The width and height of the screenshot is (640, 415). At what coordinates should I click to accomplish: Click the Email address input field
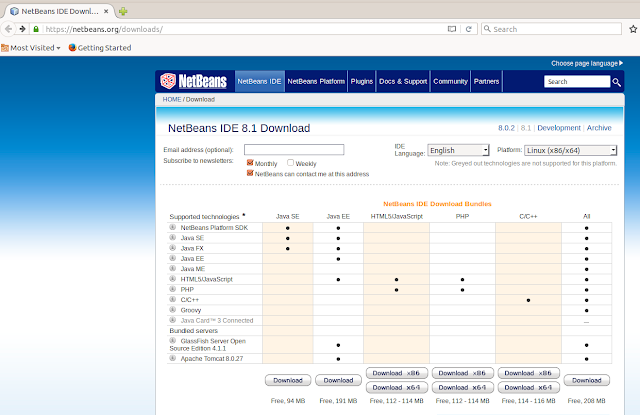pos(294,150)
